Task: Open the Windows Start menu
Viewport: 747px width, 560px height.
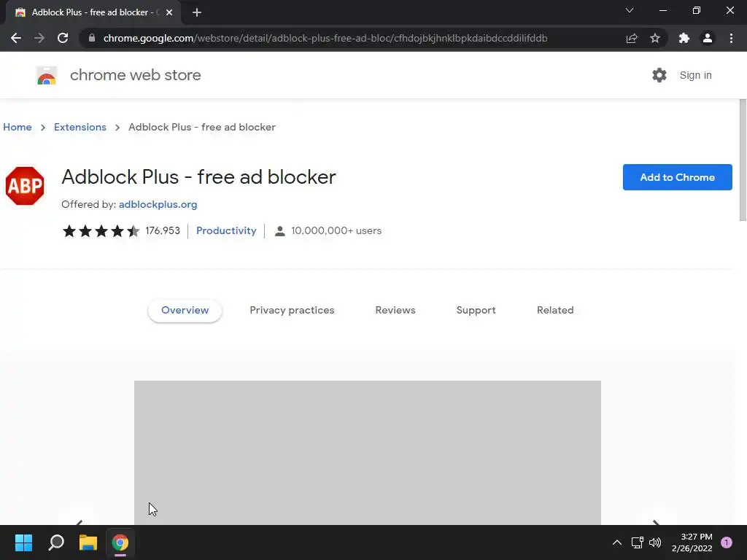Action: tap(23, 542)
